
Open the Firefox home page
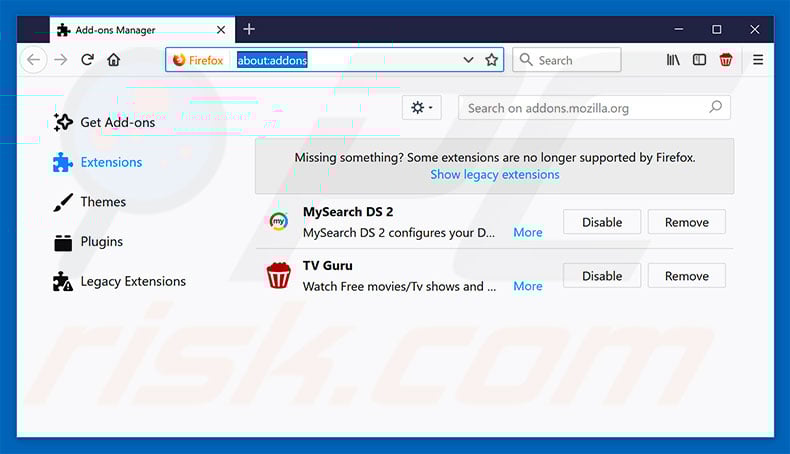tap(114, 59)
